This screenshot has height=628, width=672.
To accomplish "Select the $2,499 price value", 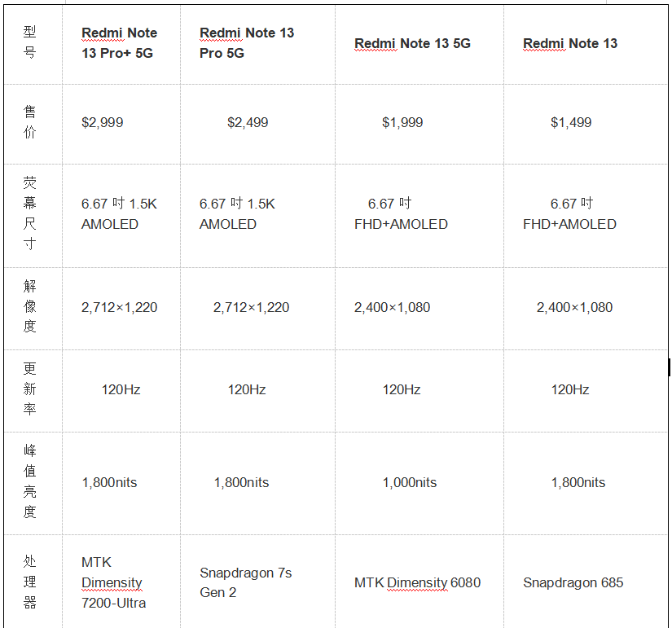I will (x=248, y=123).
